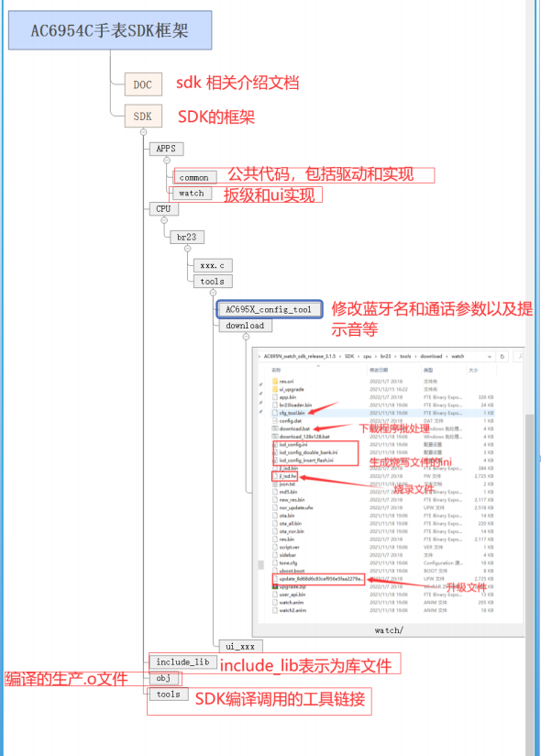Collapse the br23 node branch toggle

(x=187, y=249)
